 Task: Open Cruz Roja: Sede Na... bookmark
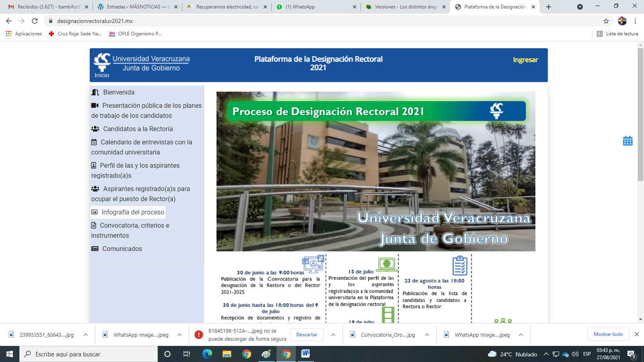(75, 34)
